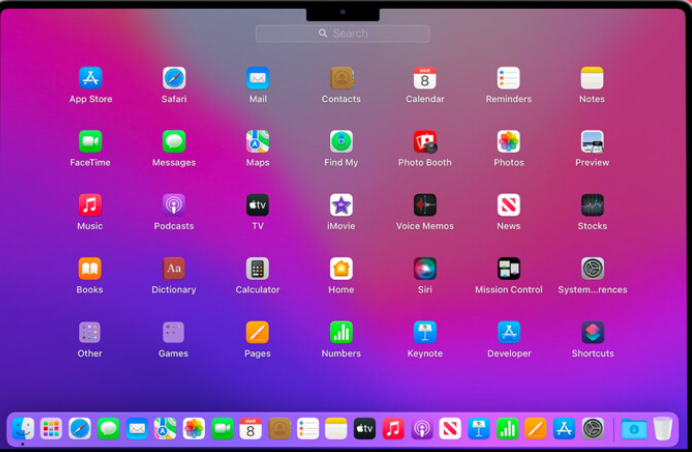692x452 pixels.
Task: Open Numbers from the Dock
Action: [507, 429]
